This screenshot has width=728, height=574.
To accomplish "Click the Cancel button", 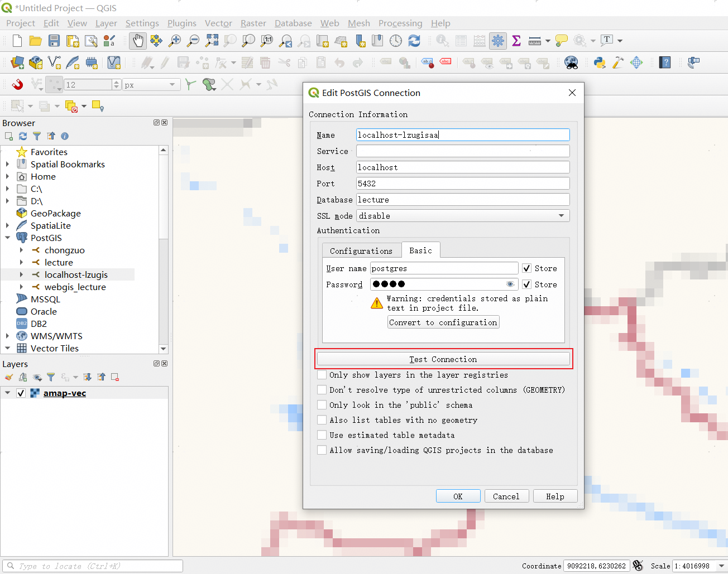I will pyautogui.click(x=506, y=496).
